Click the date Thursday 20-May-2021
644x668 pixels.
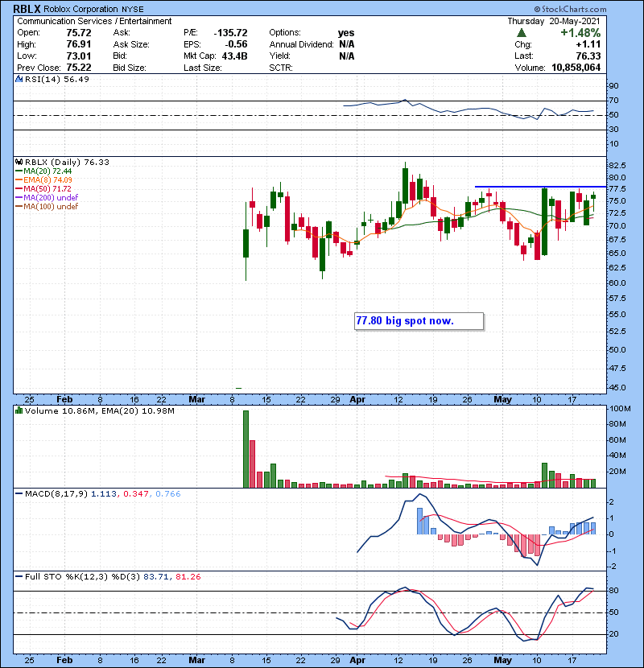coord(554,21)
